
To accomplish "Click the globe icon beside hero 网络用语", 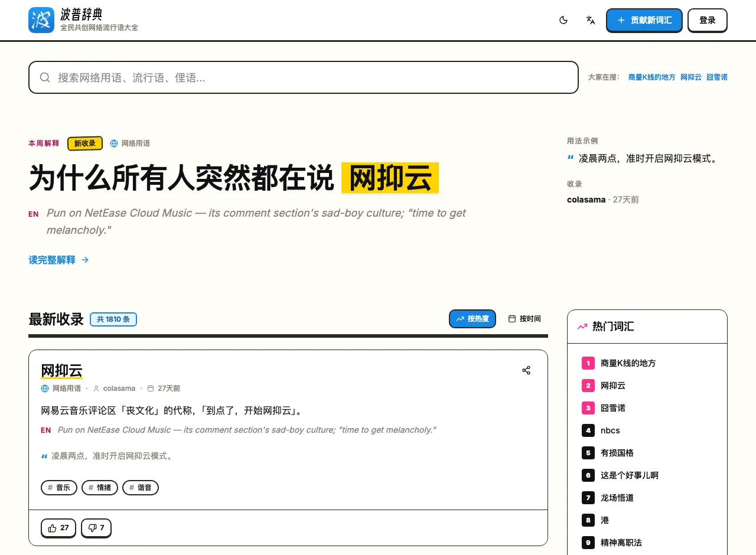I will point(114,143).
